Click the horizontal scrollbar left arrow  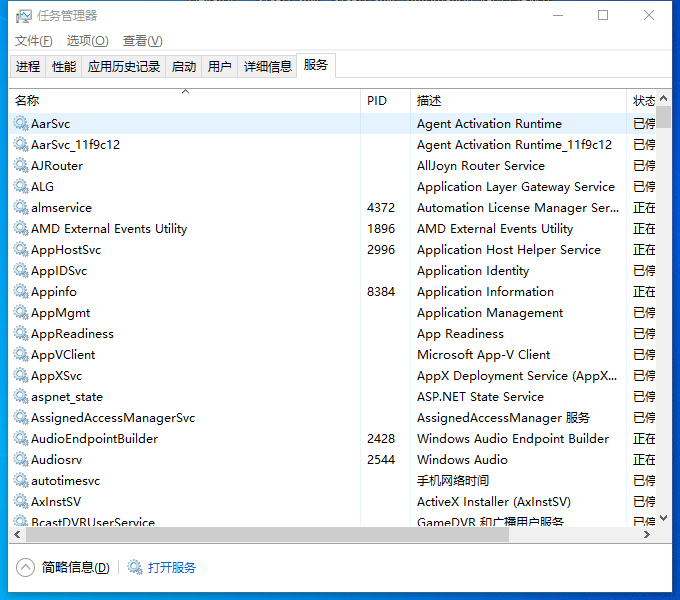(17, 535)
